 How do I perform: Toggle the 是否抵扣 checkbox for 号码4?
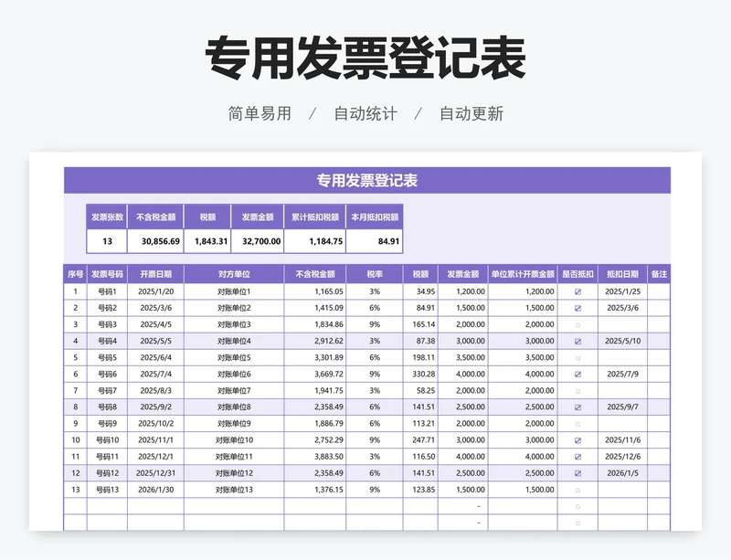[x=577, y=342]
